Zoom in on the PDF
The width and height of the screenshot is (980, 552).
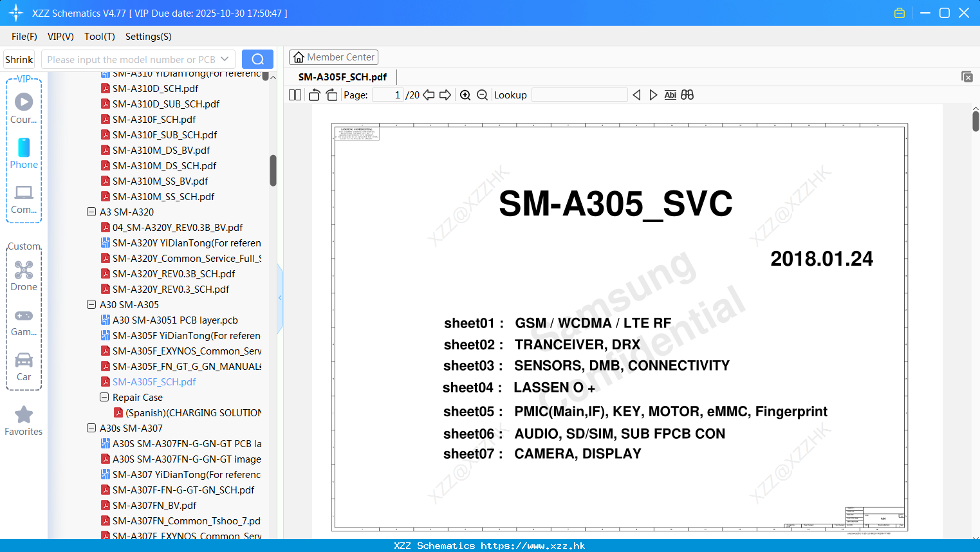pyautogui.click(x=465, y=95)
